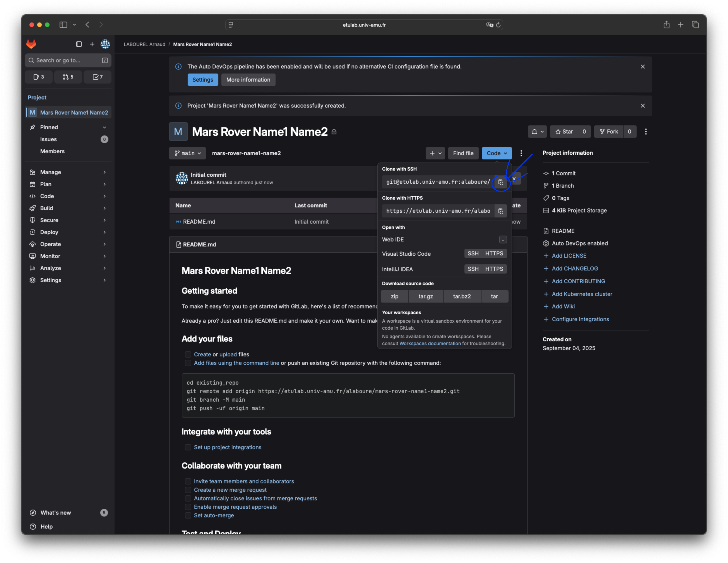Check 'Invite team members and collaborators' box

tap(188, 481)
